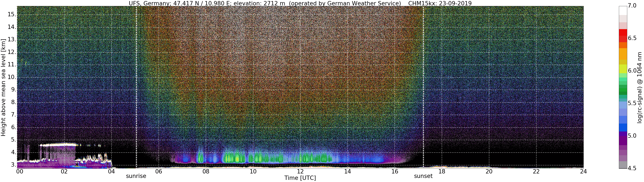The height and width of the screenshot is (182, 644).
Task: Click the time axis tick label '24'
Action: click(583, 172)
